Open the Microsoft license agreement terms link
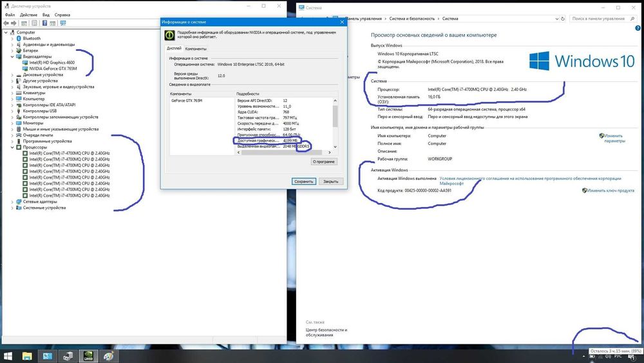 tap(530, 181)
